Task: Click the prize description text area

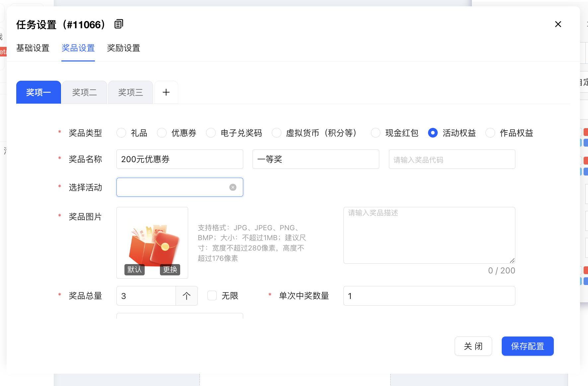Action: [429, 235]
